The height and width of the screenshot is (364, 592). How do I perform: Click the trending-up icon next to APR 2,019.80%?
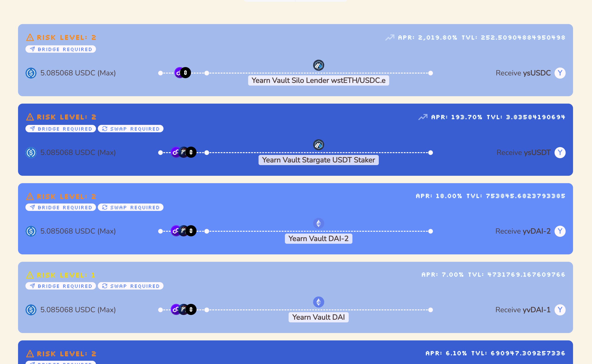(390, 37)
